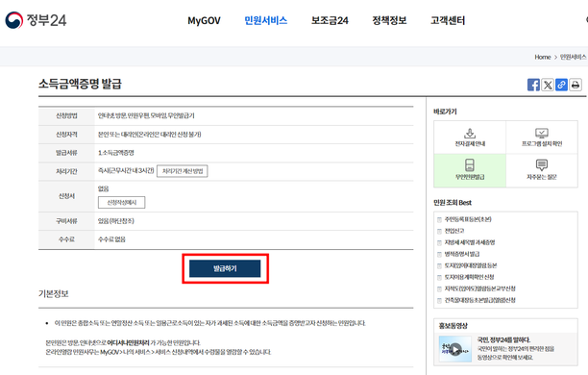The width and height of the screenshot is (588, 375).
Task: Click the 신청작성예시 button
Action: tap(121, 202)
